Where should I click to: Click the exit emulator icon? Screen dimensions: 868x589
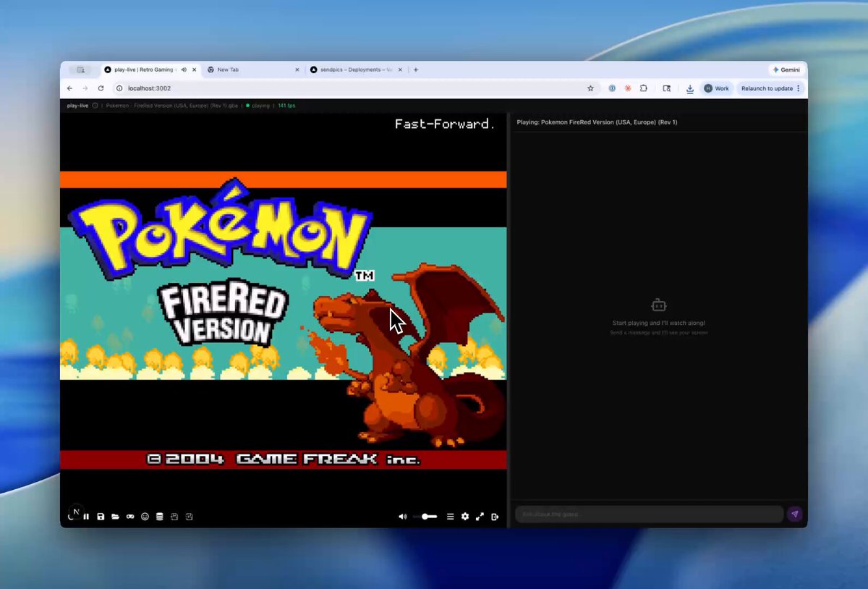tap(495, 517)
